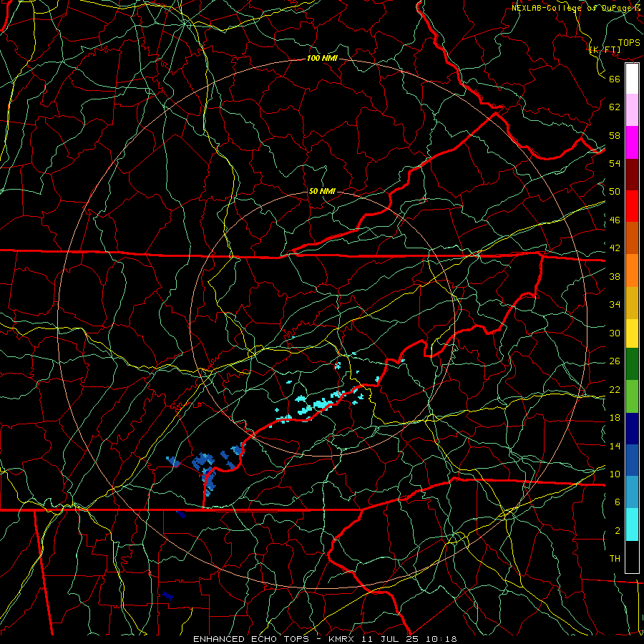Click the yellow 30 kft legend swatch
The width and height of the screenshot is (644, 644).
[632, 333]
